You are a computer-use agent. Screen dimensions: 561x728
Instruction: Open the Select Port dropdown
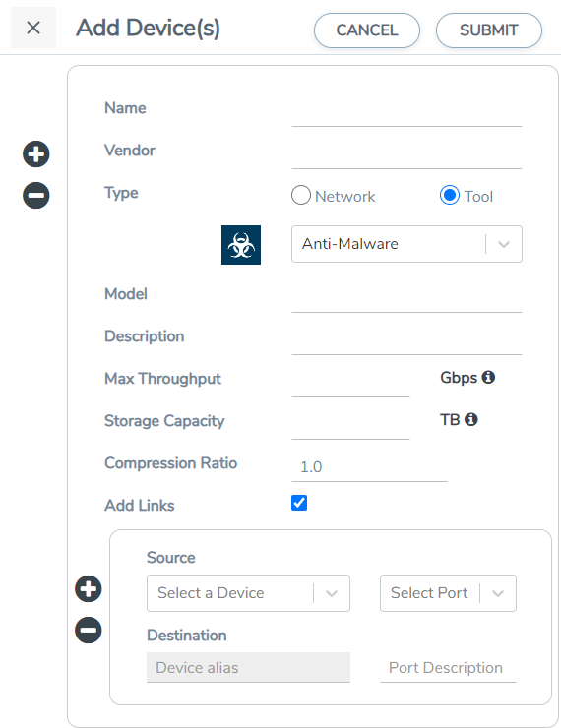(448, 593)
